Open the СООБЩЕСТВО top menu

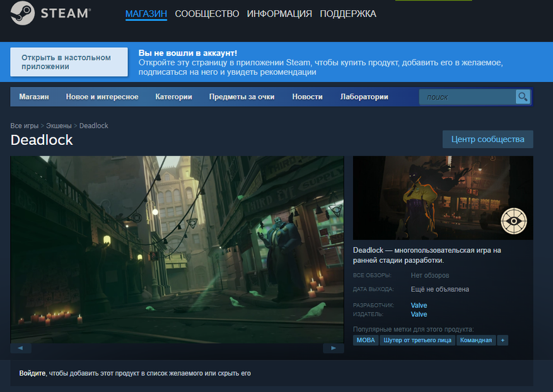click(207, 14)
